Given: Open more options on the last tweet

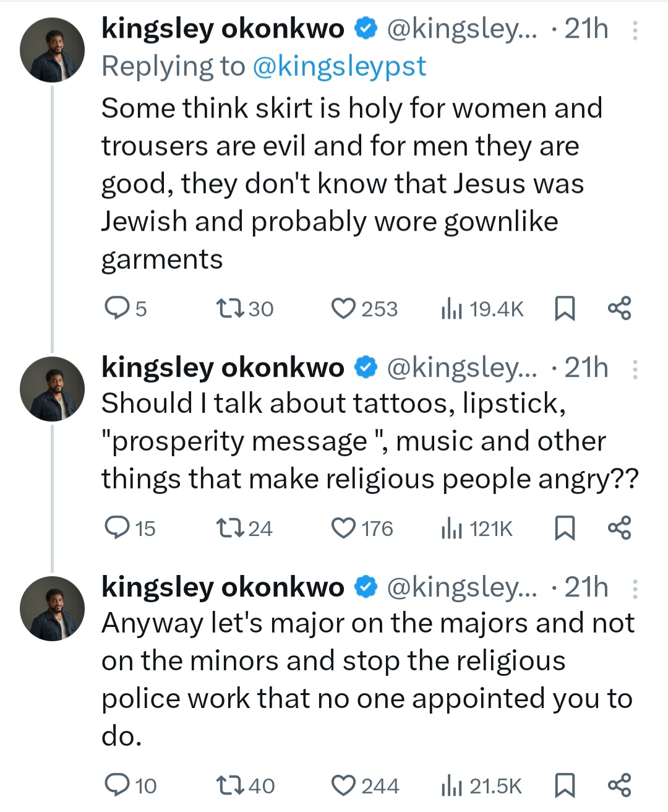Looking at the screenshot, I should point(635,589).
